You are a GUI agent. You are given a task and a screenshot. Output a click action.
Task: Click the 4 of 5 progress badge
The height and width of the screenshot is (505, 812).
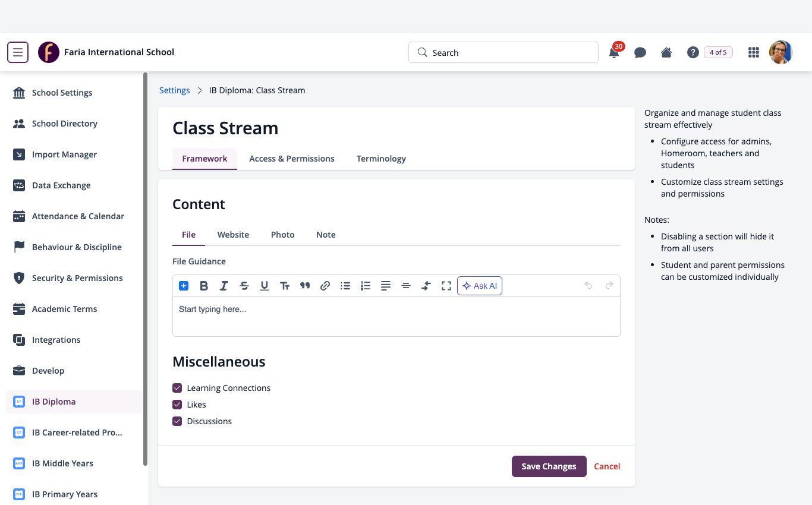pos(718,52)
